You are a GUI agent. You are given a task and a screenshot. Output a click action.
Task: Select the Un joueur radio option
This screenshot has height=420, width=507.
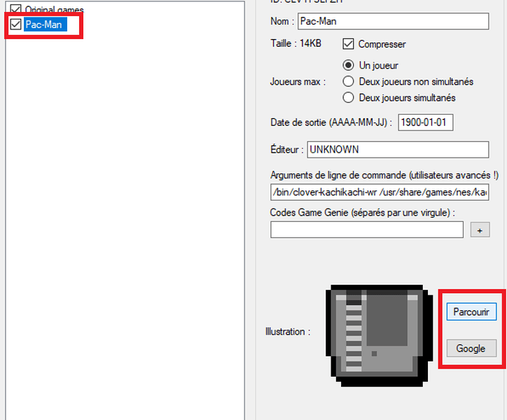point(348,65)
